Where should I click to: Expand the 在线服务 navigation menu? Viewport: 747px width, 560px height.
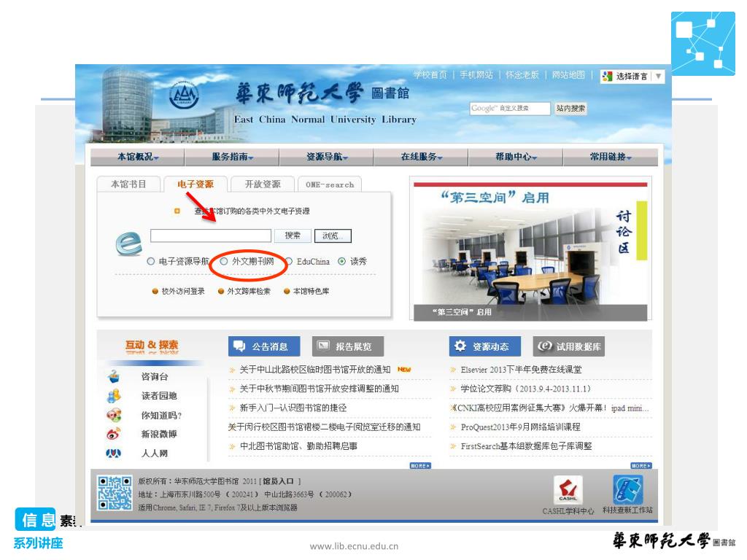click(421, 157)
